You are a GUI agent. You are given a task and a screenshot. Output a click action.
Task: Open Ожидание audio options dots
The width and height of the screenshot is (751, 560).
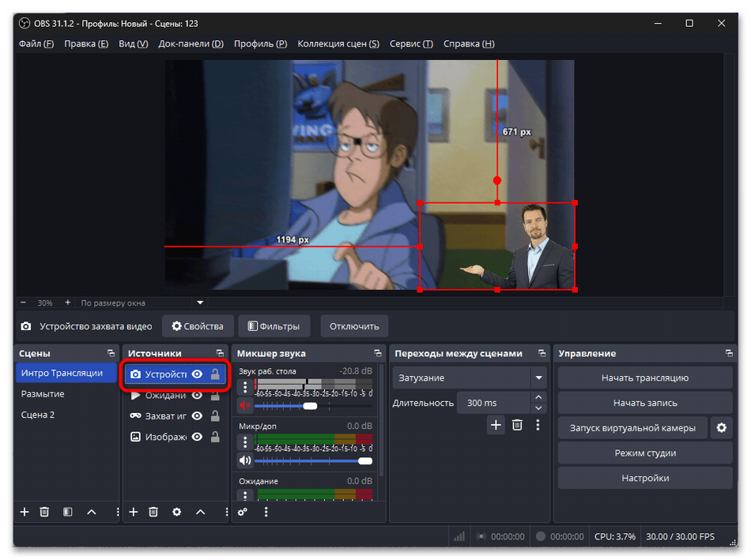245,495
